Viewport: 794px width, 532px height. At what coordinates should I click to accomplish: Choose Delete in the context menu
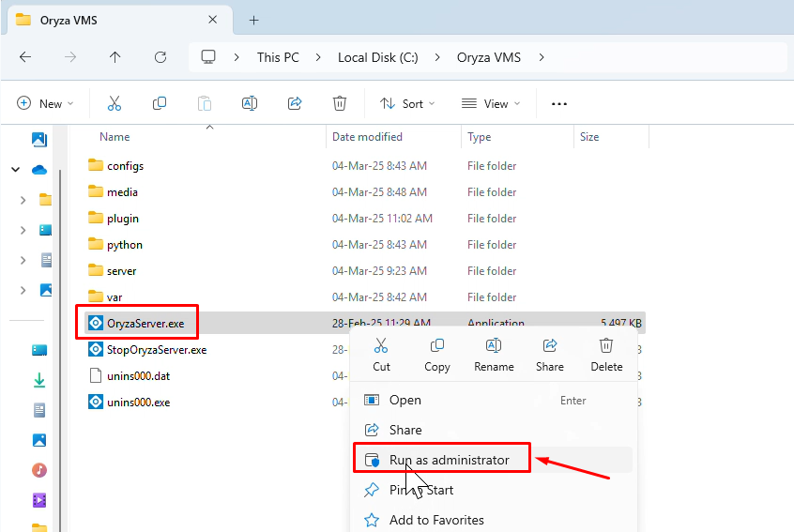(x=606, y=355)
